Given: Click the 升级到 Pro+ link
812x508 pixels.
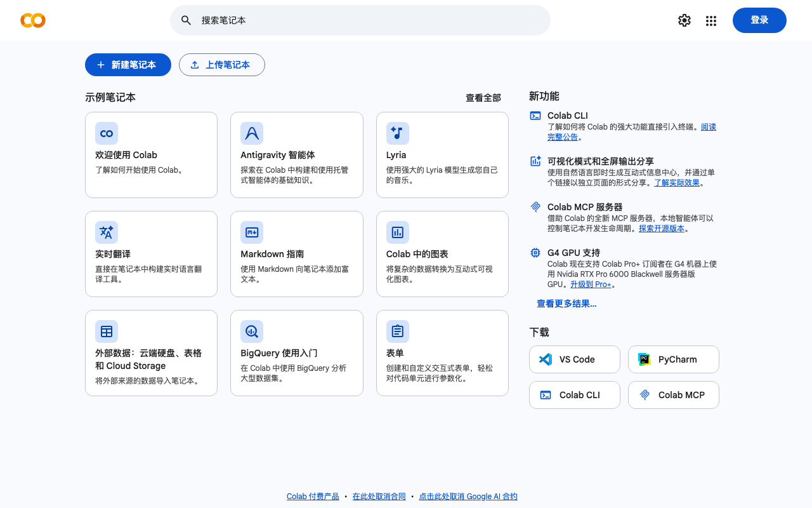Looking at the screenshot, I should point(591,284).
